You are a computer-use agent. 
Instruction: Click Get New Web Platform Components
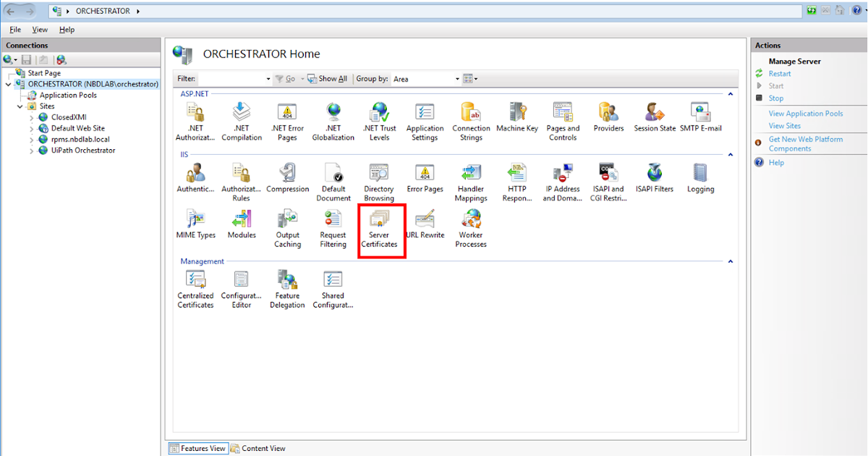tap(805, 144)
